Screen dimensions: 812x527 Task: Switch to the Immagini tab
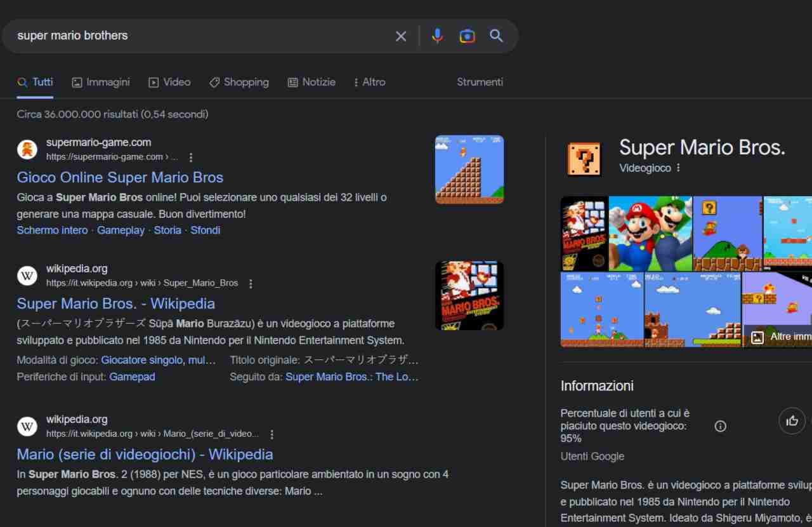[101, 82]
